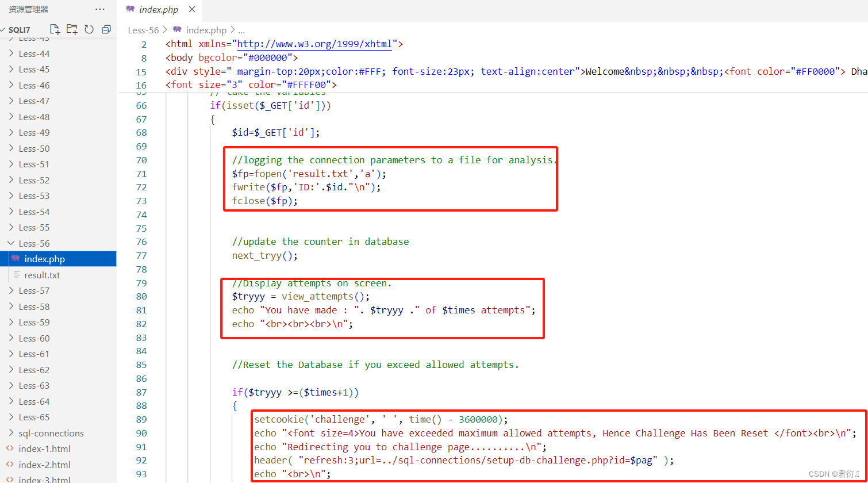The image size is (868, 483).
Task: Expand the sql-connections folder
Action: (11, 433)
